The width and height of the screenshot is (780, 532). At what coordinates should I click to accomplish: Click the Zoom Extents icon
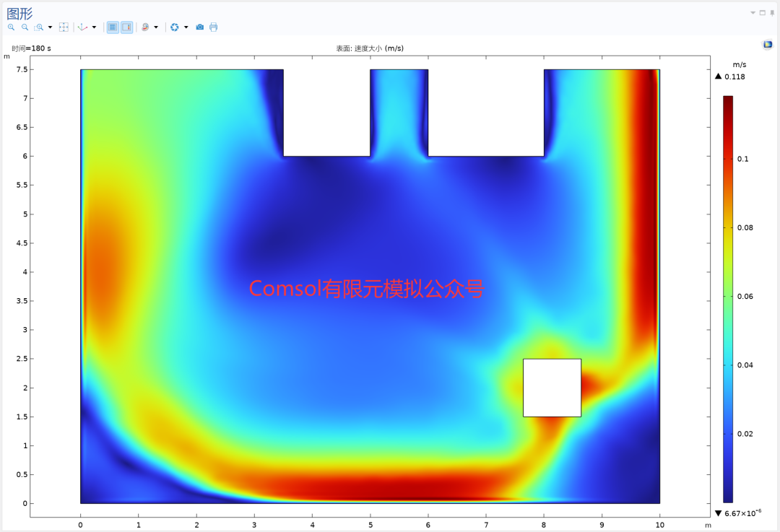[x=64, y=27]
